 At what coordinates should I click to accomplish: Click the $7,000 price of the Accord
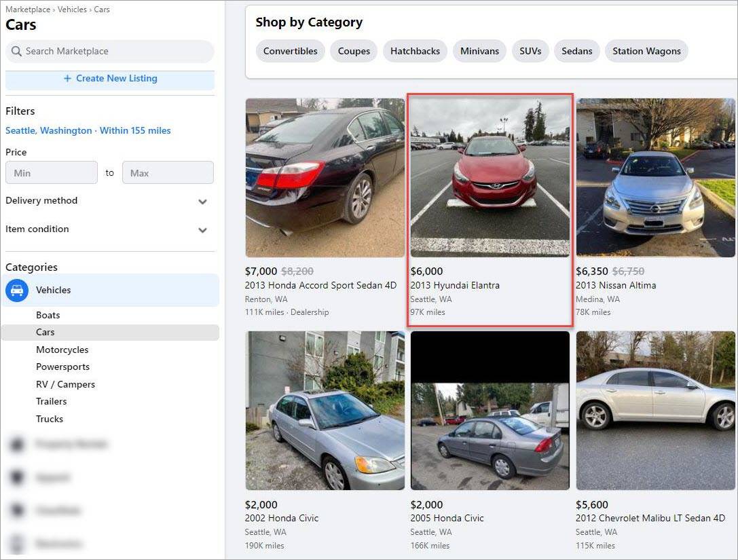click(x=261, y=272)
